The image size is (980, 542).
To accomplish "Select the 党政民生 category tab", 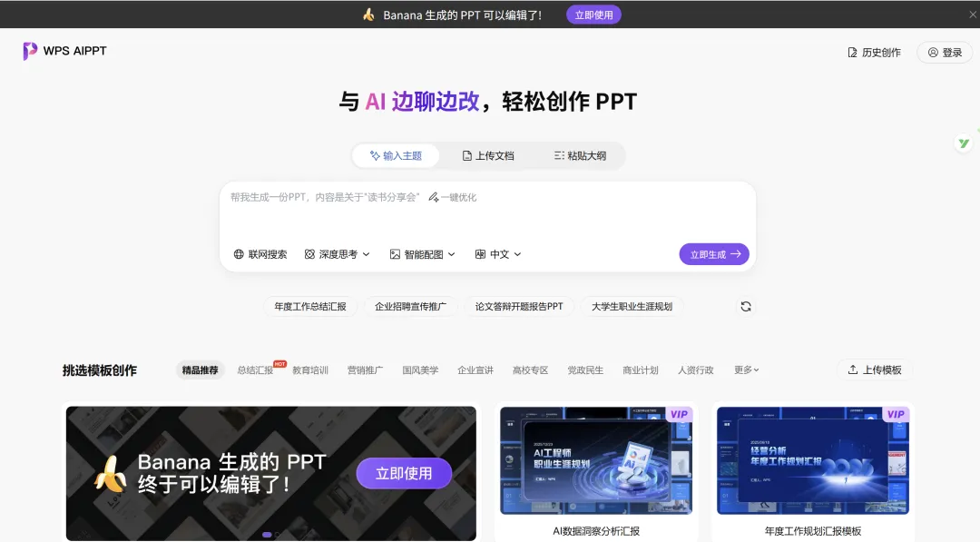I will tap(585, 370).
